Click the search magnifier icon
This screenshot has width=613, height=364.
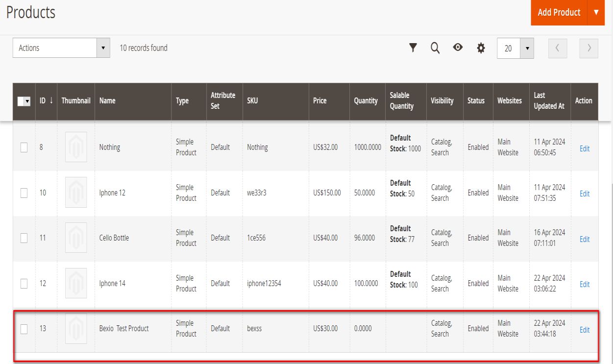click(435, 48)
